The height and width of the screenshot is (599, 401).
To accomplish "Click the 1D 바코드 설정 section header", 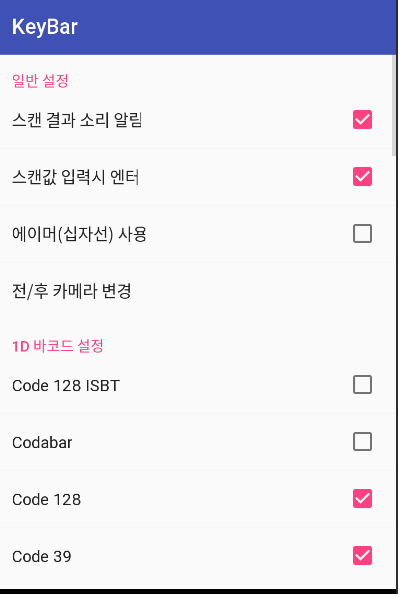I will 58,346.
